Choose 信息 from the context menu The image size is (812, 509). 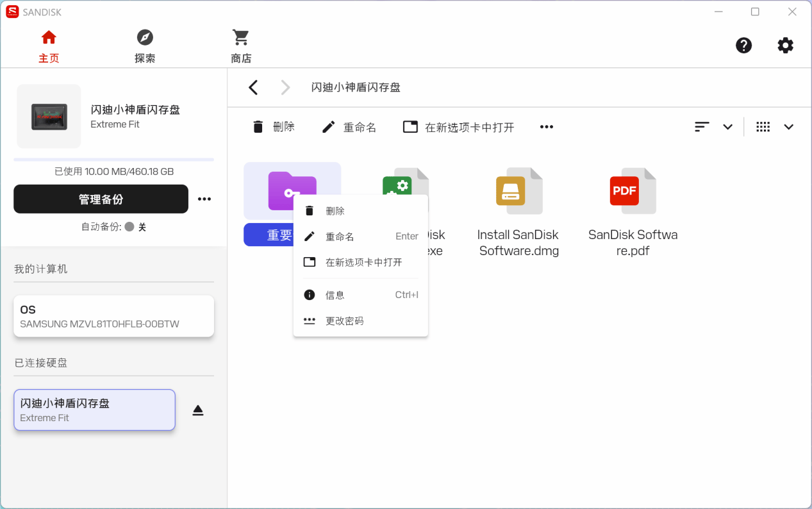pos(335,295)
